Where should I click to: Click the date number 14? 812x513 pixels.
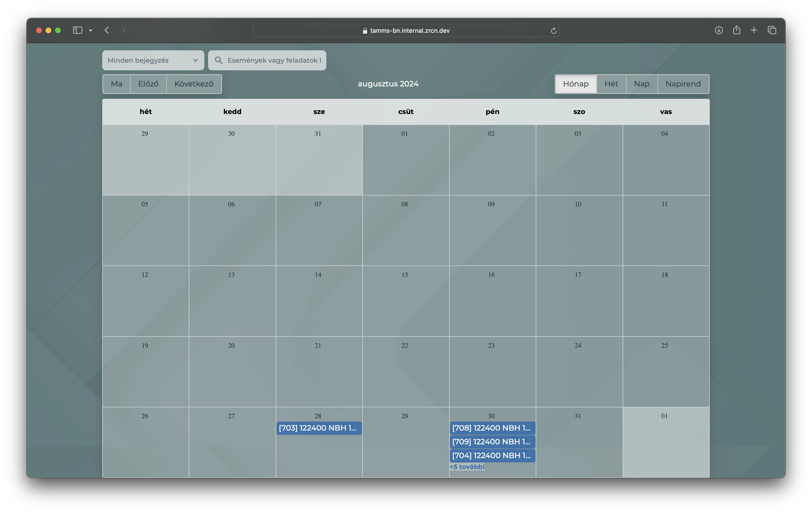pos(318,275)
